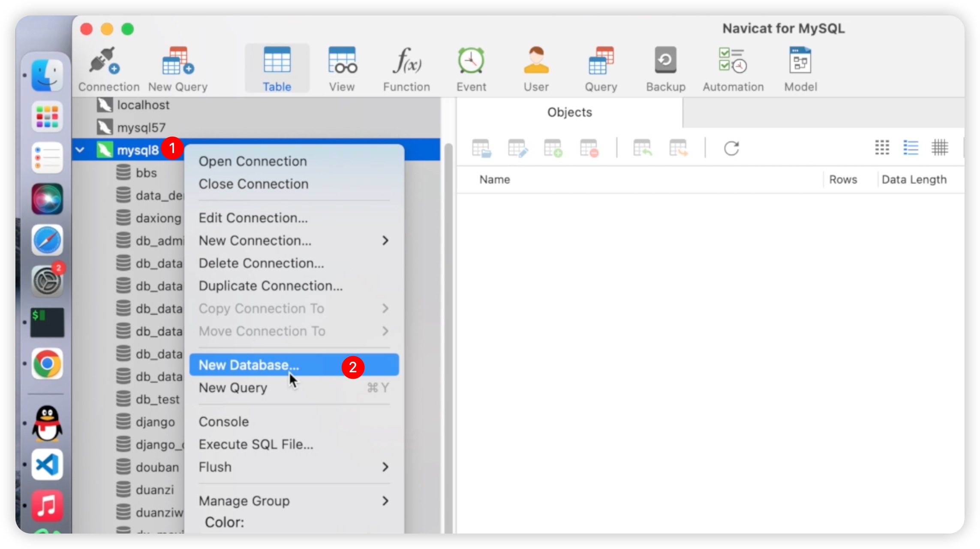980x549 pixels.
Task: Click the Design Table icon
Action: point(517,148)
